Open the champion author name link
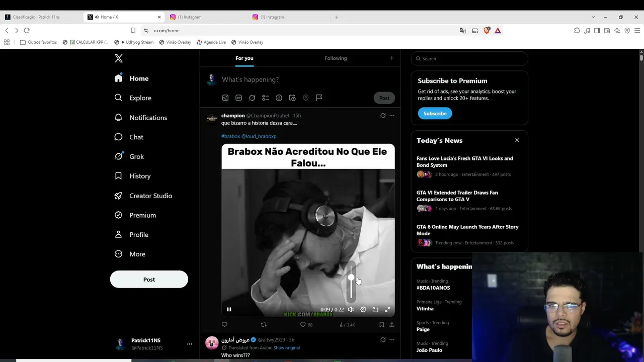Viewport: 644px width, 362px height. (233, 116)
